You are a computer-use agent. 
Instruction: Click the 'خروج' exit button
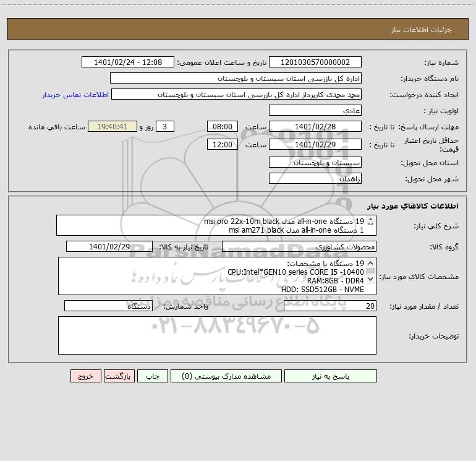[85, 376]
